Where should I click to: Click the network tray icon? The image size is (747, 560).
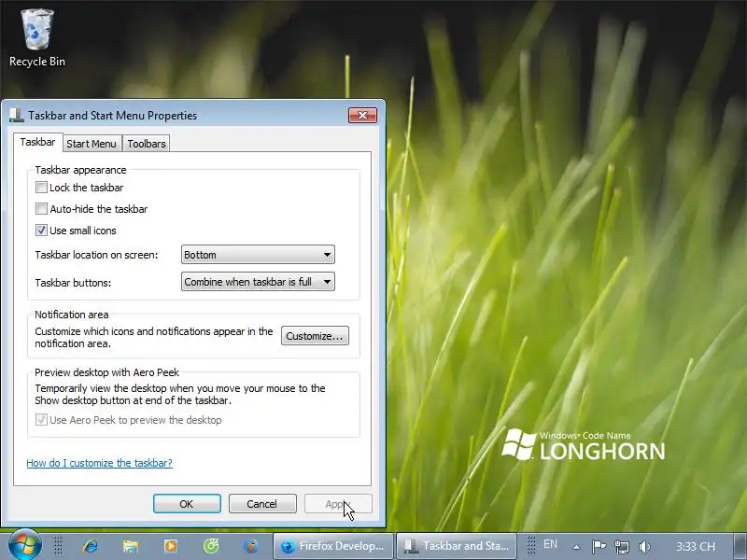[x=622, y=546]
